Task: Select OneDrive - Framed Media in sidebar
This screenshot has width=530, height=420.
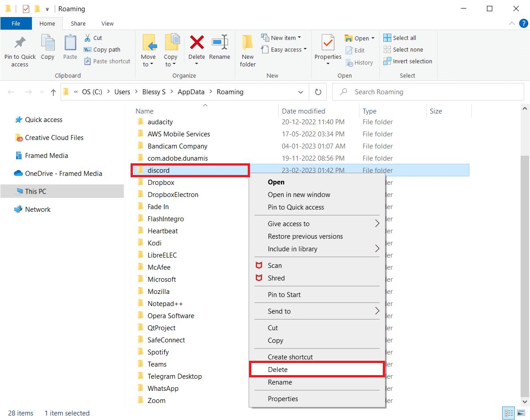Action: pos(63,173)
